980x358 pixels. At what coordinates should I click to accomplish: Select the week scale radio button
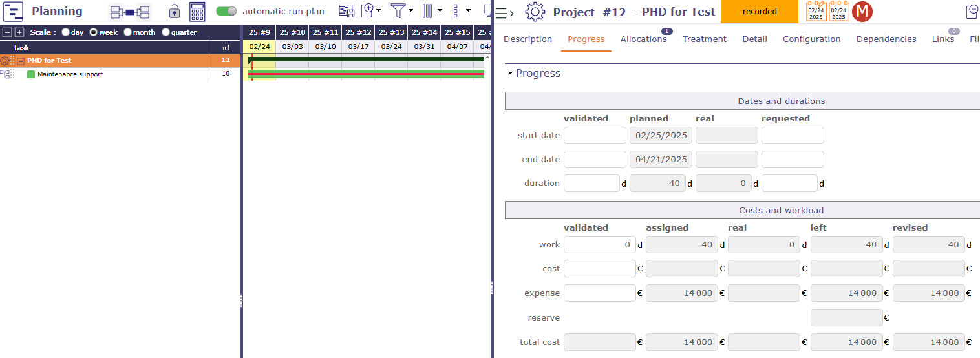coord(93,32)
